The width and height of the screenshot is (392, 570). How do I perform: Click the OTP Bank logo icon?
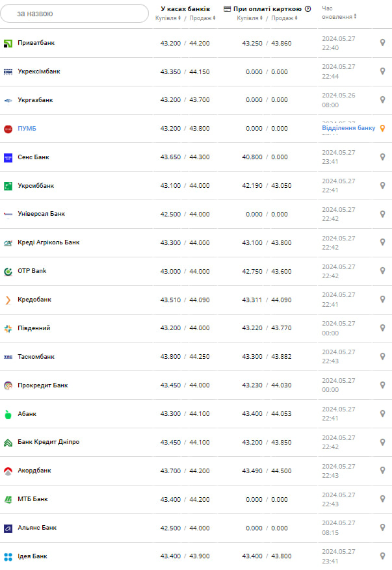8,271
